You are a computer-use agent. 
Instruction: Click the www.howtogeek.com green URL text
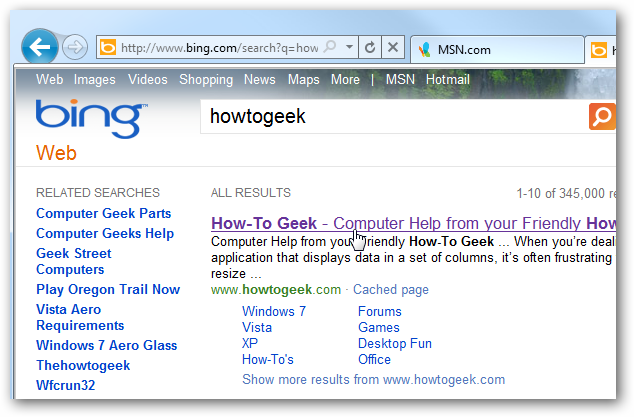(276, 290)
